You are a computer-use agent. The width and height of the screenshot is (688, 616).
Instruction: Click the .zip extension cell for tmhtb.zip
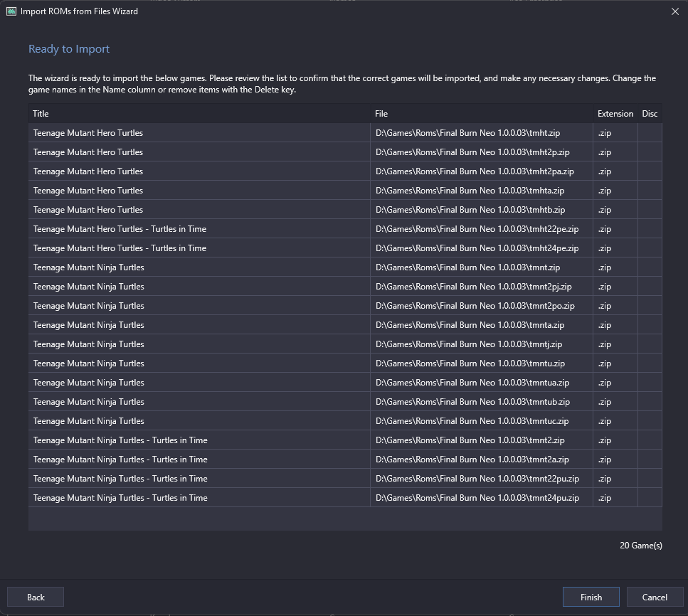(615, 210)
